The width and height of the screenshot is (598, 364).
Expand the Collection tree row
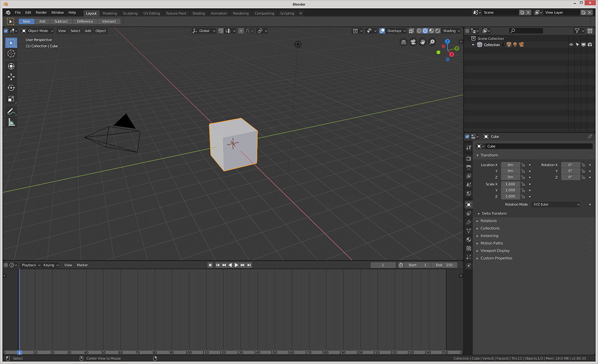click(473, 45)
